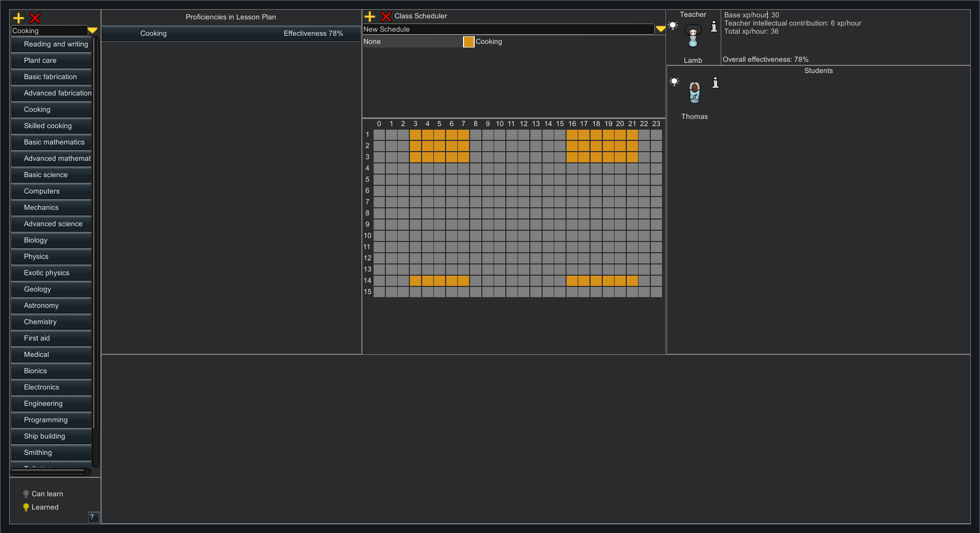Add Astronomy proficiency
Viewport: 980px width, 533px height.
pyautogui.click(x=52, y=306)
